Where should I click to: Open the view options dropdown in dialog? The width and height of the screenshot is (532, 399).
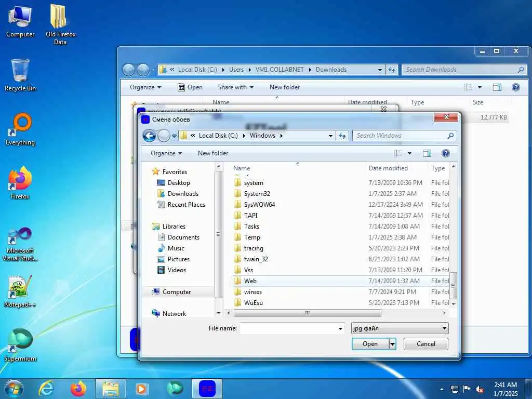[409, 153]
